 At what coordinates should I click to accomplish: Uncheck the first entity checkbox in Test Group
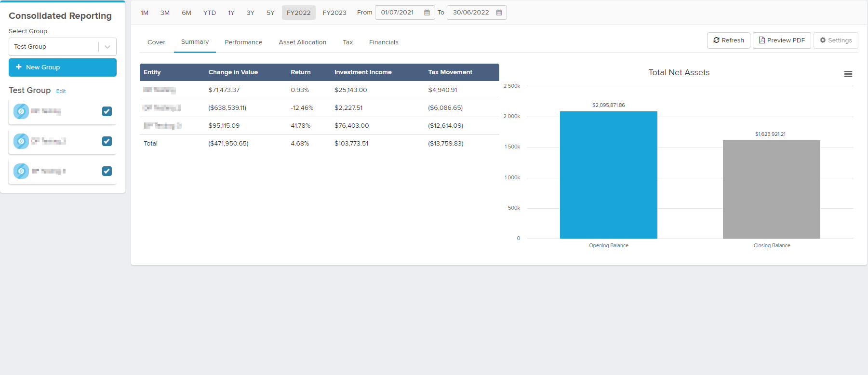point(107,111)
